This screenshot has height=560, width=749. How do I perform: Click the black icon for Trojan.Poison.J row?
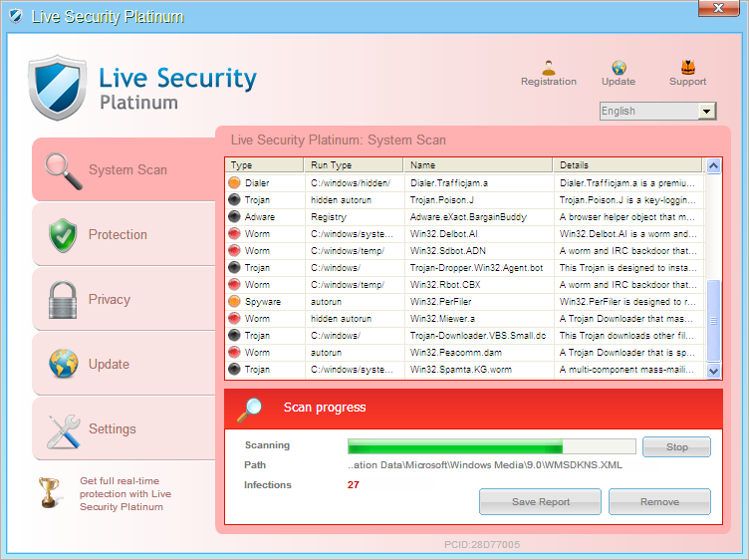234,199
